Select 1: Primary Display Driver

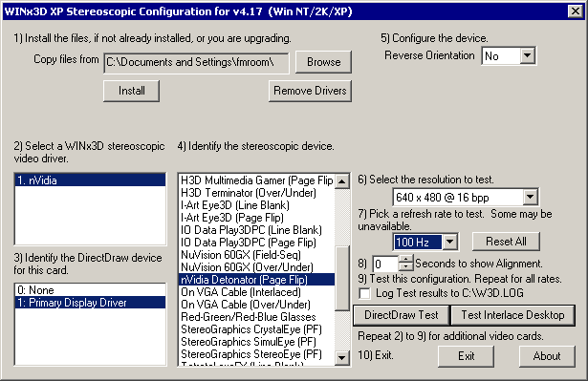tap(90, 303)
